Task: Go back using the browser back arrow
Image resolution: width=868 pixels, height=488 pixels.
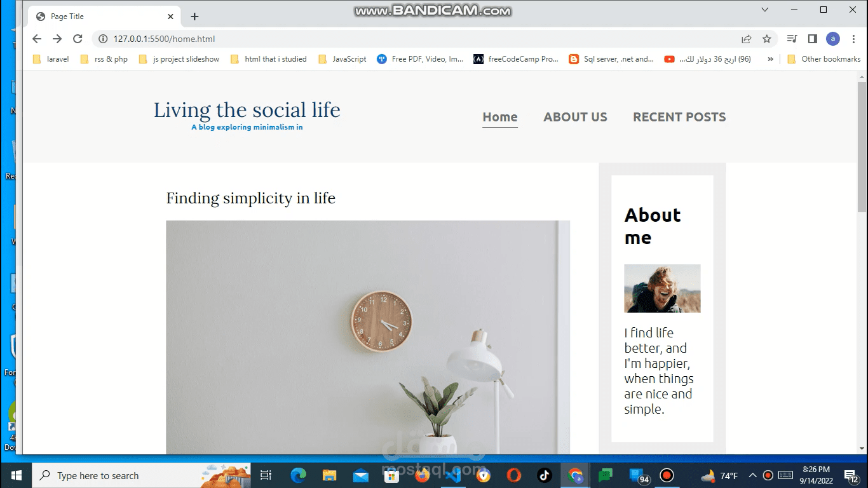Action: click(x=37, y=39)
